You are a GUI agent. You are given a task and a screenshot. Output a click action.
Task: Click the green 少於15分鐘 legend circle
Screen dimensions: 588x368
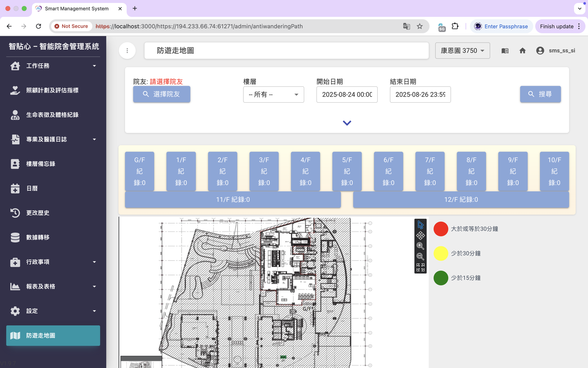click(441, 278)
